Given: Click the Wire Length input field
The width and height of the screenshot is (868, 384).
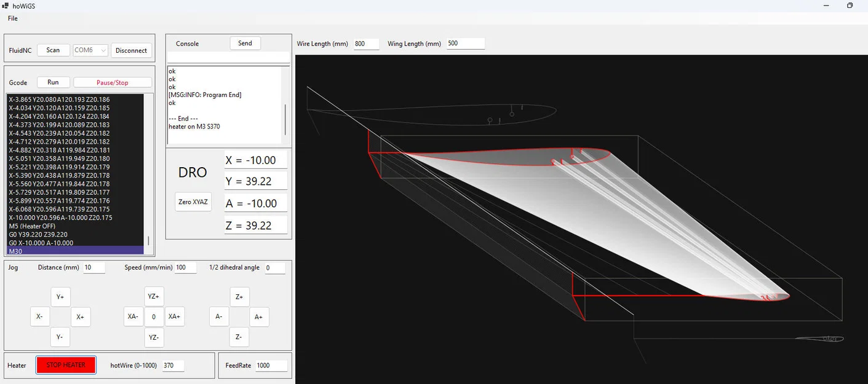Looking at the screenshot, I should tap(366, 43).
